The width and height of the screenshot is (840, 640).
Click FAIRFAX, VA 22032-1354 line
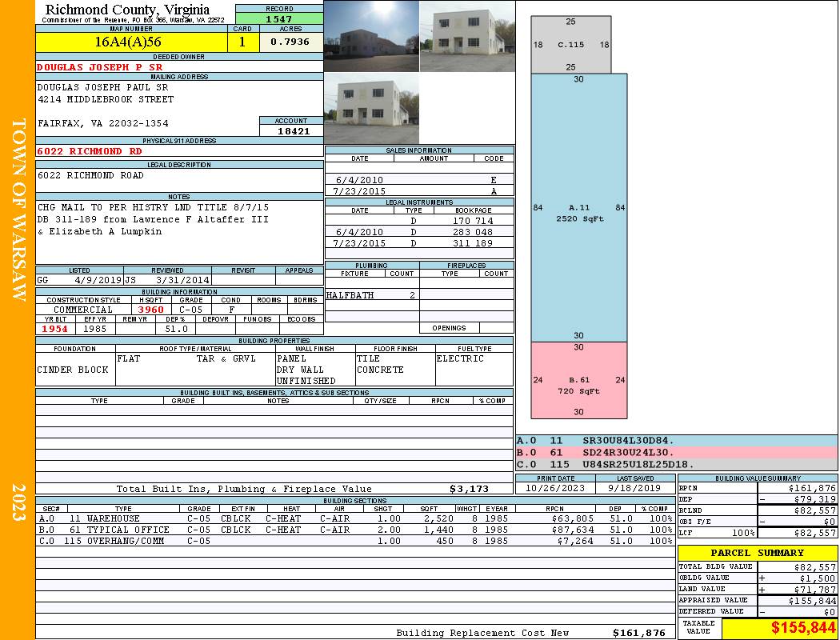[103, 124]
